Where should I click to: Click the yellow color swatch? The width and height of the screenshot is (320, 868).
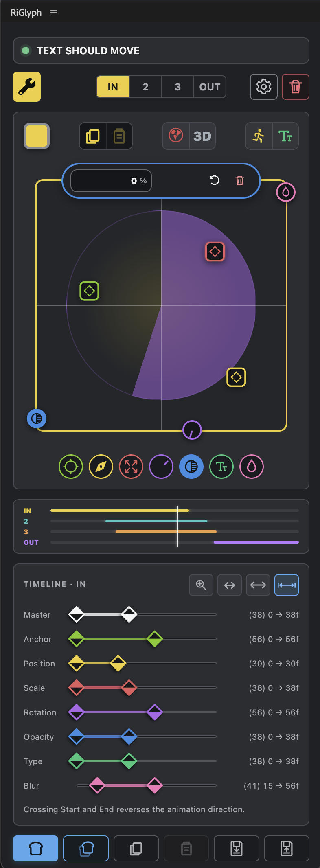point(37,136)
